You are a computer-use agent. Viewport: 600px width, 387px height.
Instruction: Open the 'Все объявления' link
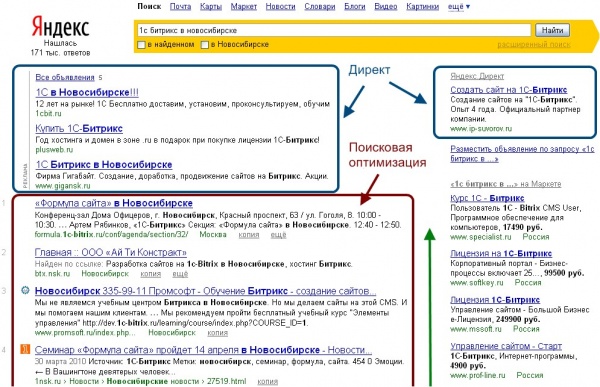(65, 77)
